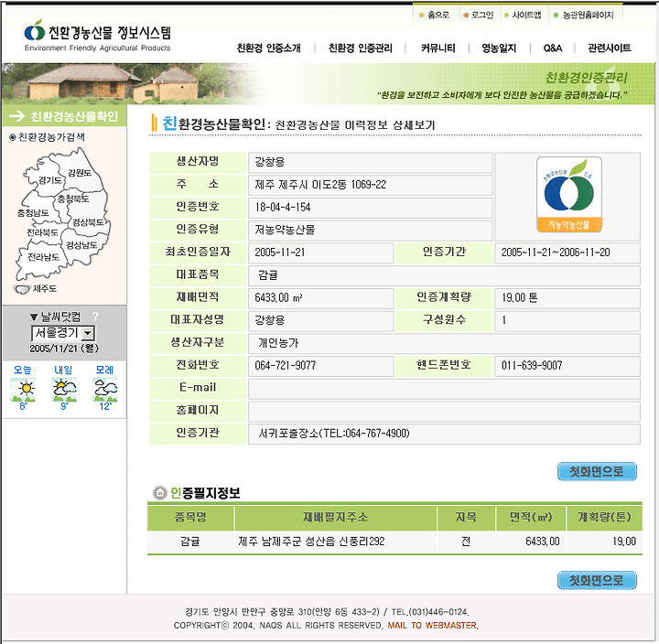The image size is (659, 644).
Task: Click the weather help question mark
Action: pyautogui.click(x=95, y=317)
